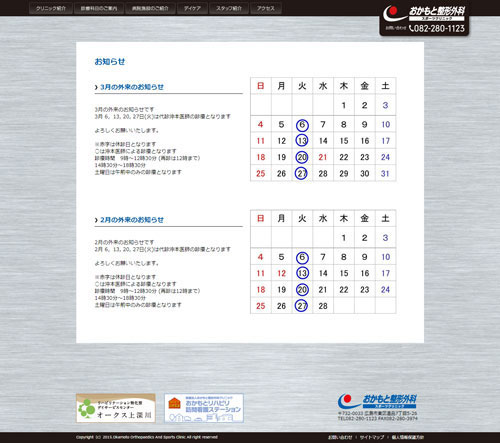Open the お問い合わせ footer link
Image resolution: width=500 pixels, height=443 pixels.
tap(340, 437)
